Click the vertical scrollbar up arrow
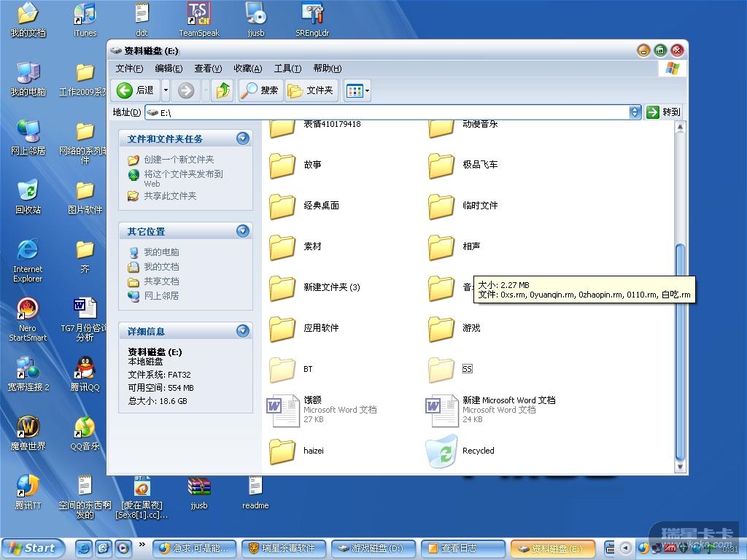Screen dimensions: 747x560 [x=681, y=127]
